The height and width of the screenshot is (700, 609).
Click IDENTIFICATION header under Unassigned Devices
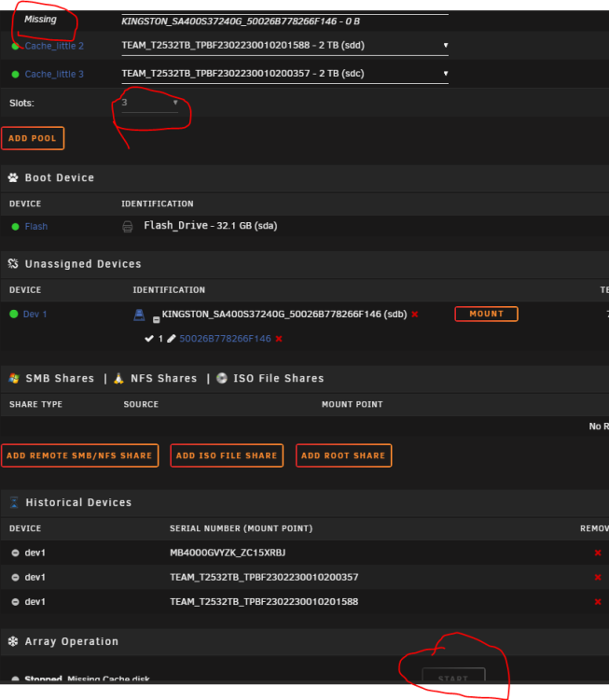coord(169,290)
